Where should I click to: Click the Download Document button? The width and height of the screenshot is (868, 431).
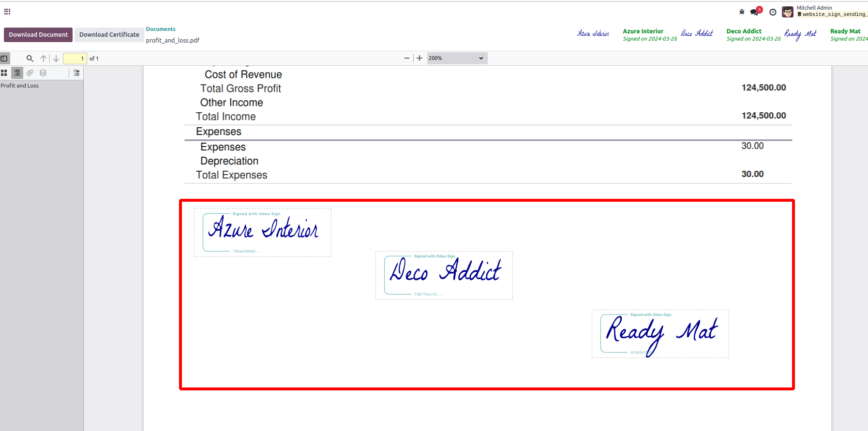tap(38, 35)
